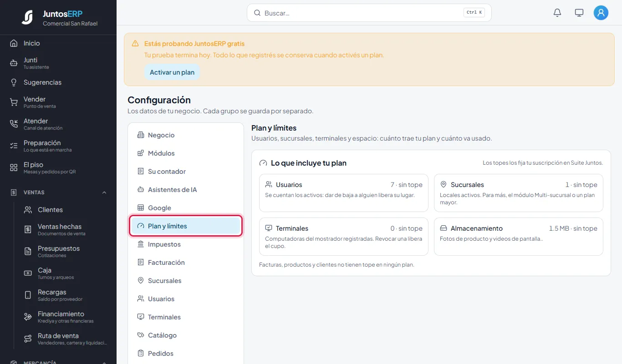Open Su contador settings tab
The width and height of the screenshot is (622, 364).
[x=186, y=172]
